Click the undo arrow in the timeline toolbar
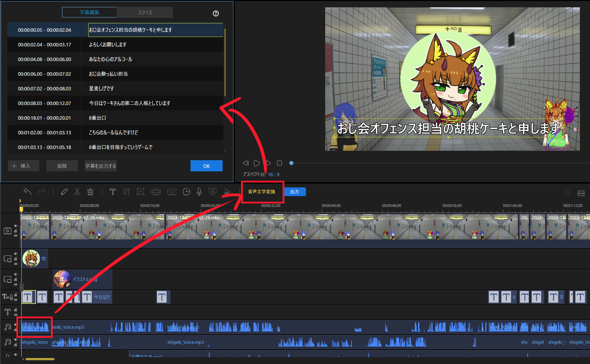The height and width of the screenshot is (364, 590). tap(27, 192)
